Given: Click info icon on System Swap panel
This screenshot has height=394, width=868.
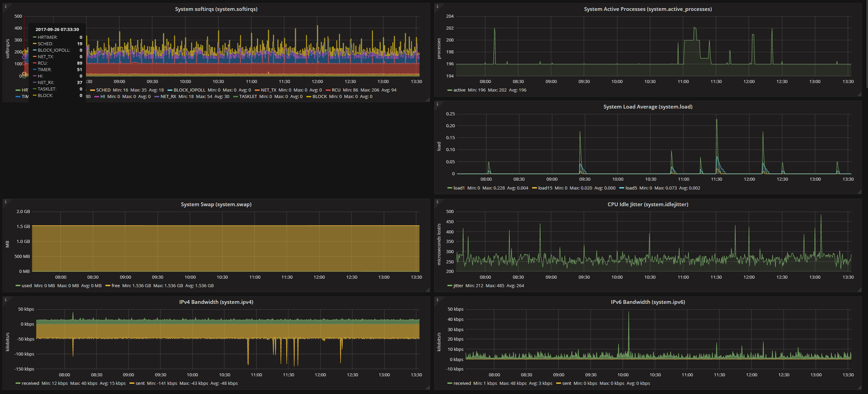Looking at the screenshot, I should [5, 202].
